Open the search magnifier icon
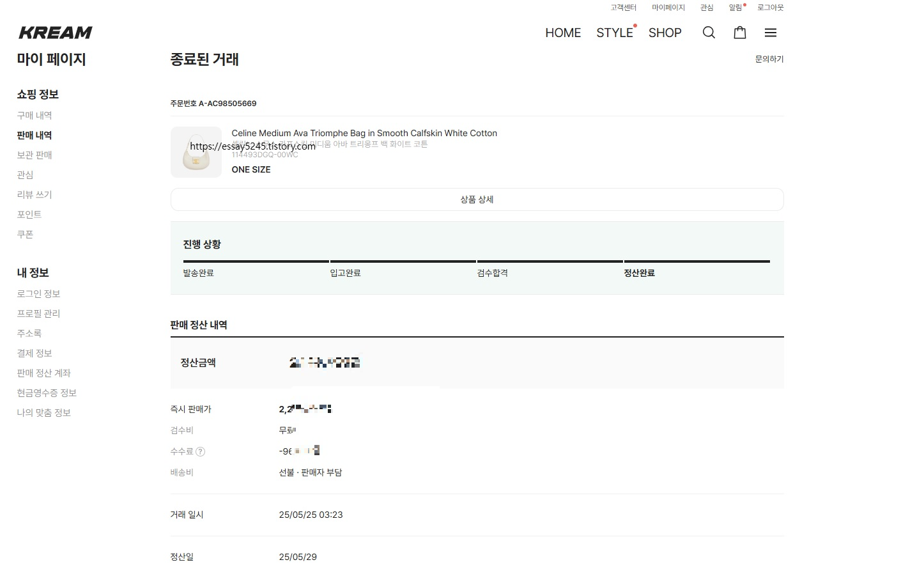This screenshot has height=576, width=924. coord(709,33)
